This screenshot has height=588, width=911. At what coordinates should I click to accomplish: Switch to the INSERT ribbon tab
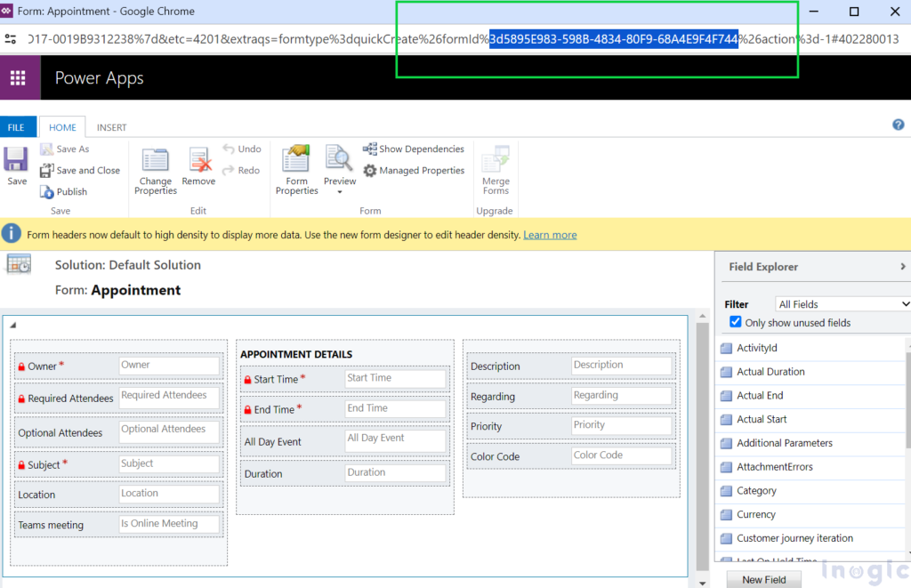coord(111,126)
